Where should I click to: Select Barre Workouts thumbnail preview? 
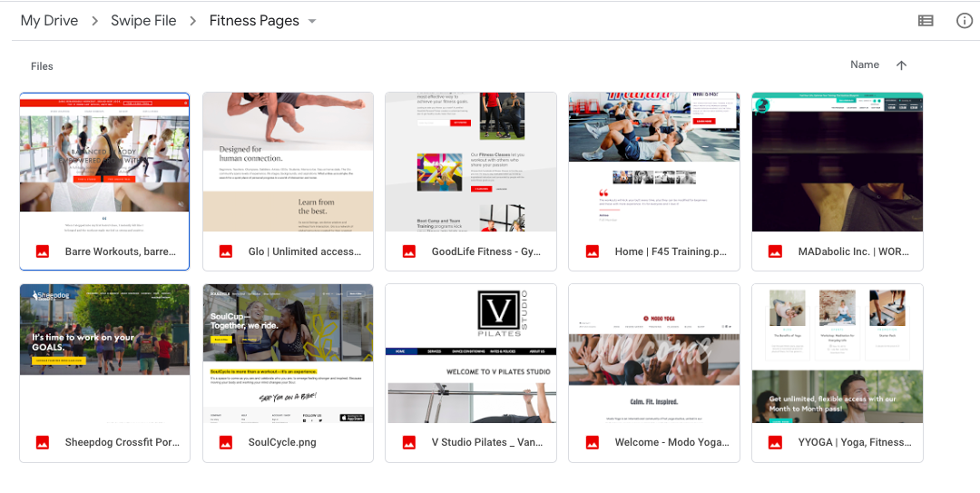[x=104, y=163]
